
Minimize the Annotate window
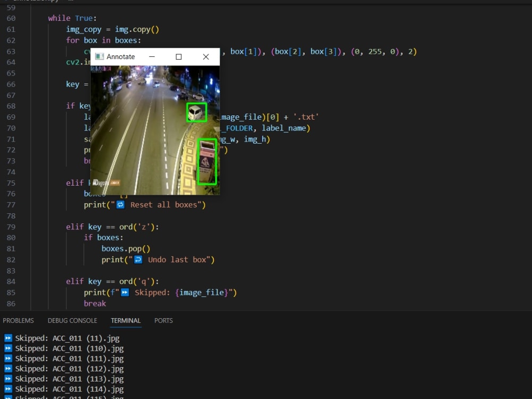(x=152, y=57)
